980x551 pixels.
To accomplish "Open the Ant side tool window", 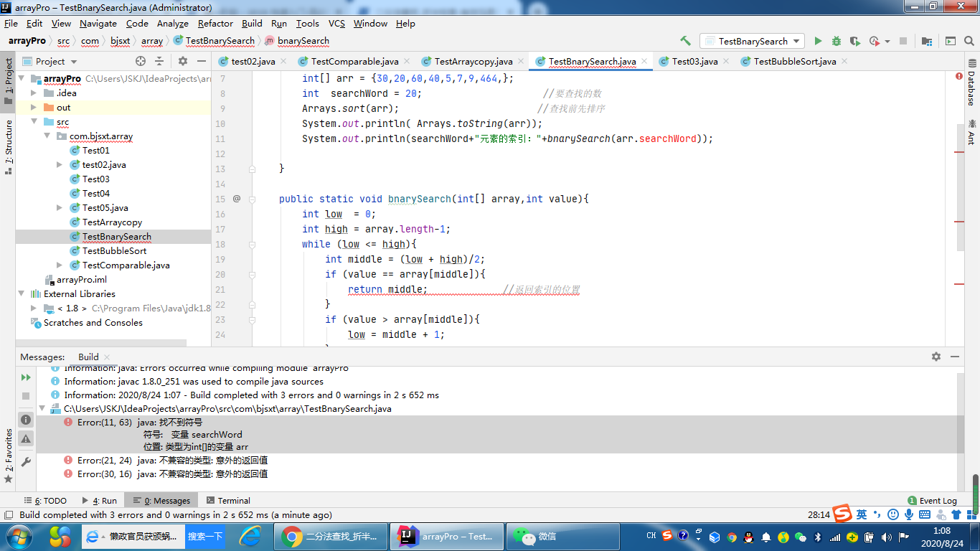I will point(972,132).
